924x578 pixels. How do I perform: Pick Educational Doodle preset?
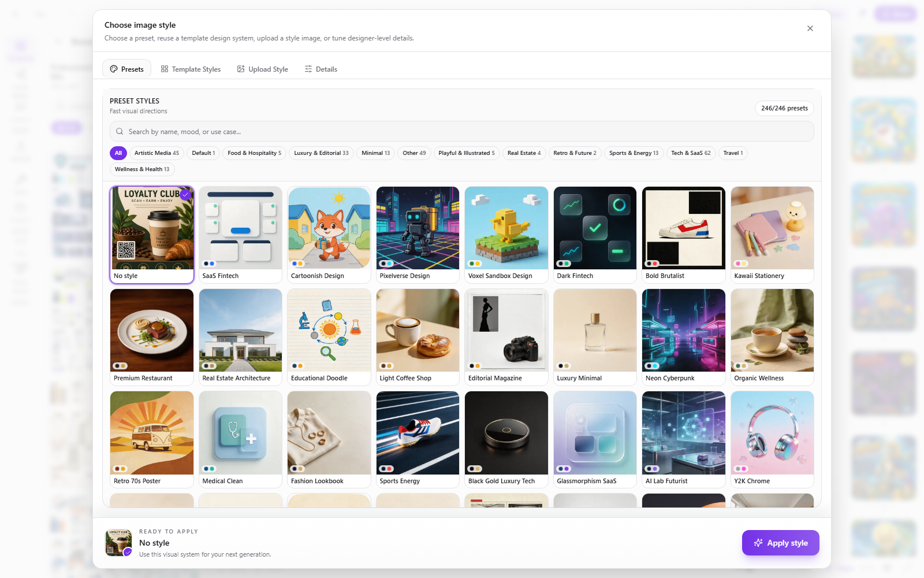329,337
